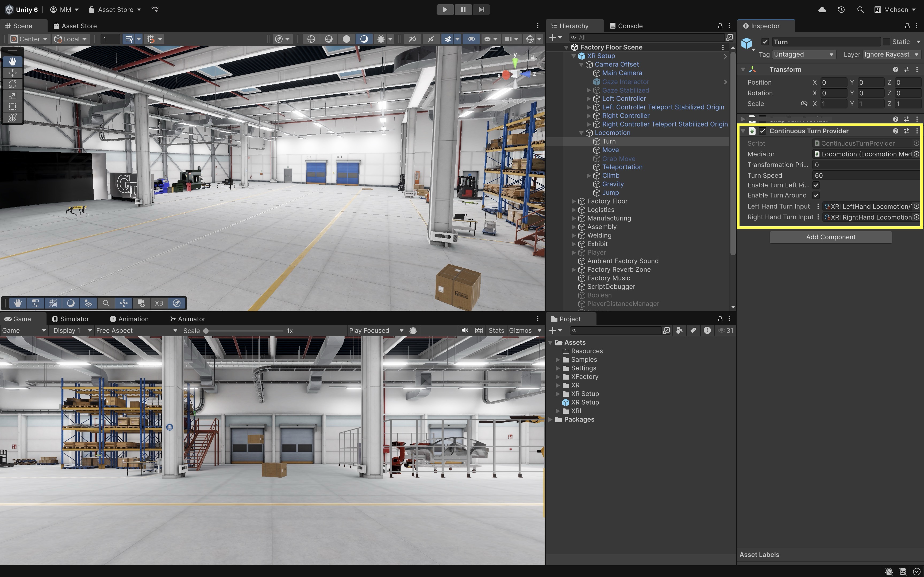The image size is (924, 577).
Task: Toggle Enable Turn Around checkbox
Action: click(816, 195)
